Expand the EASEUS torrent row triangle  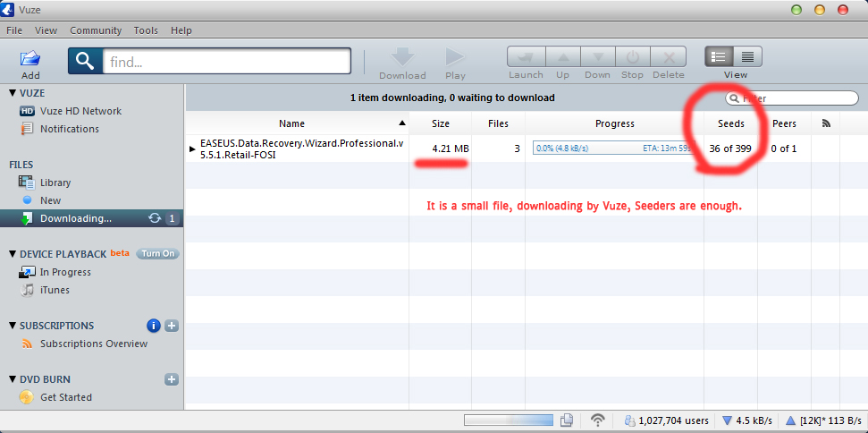(192, 149)
